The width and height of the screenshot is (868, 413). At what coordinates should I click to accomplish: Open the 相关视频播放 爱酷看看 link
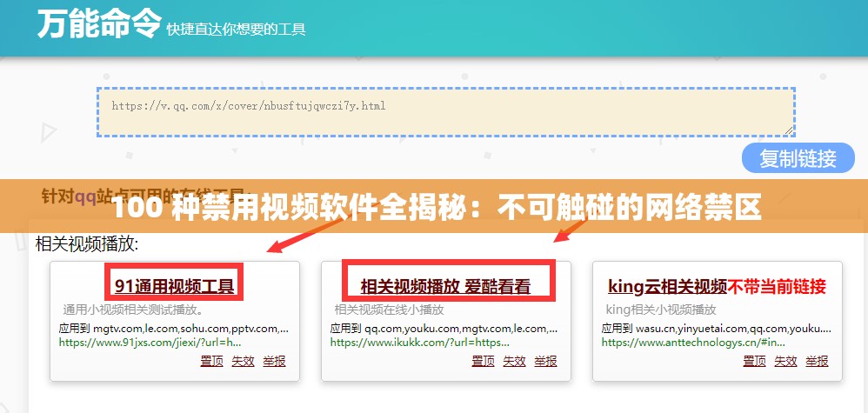click(445, 287)
